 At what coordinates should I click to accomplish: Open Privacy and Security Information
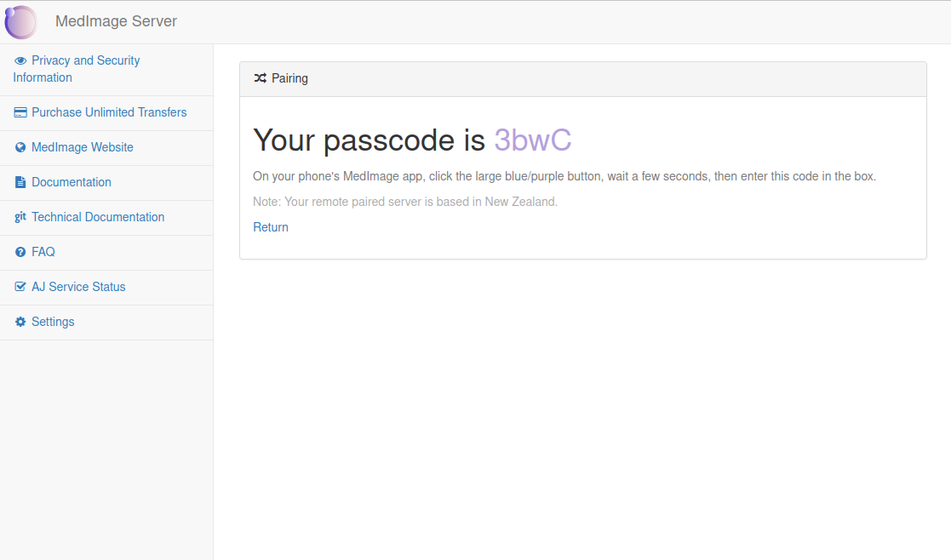coord(77,69)
